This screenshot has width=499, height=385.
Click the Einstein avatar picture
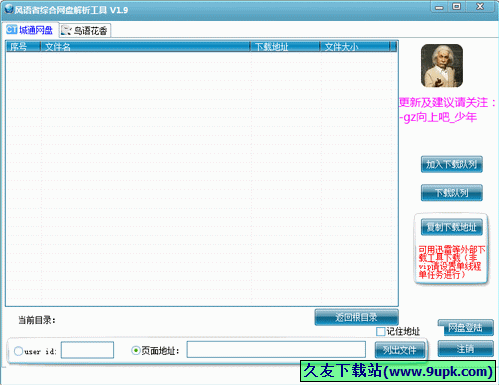click(442, 66)
